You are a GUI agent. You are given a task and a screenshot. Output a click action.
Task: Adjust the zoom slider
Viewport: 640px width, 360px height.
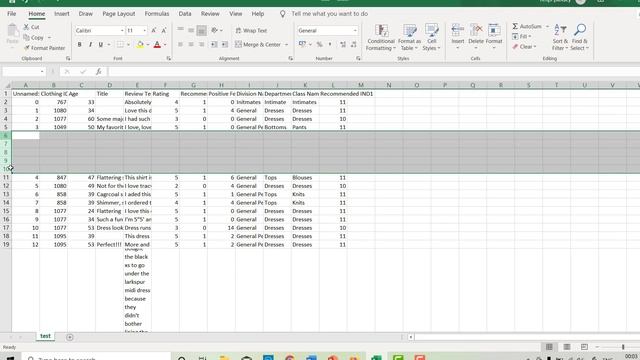(x=623, y=347)
